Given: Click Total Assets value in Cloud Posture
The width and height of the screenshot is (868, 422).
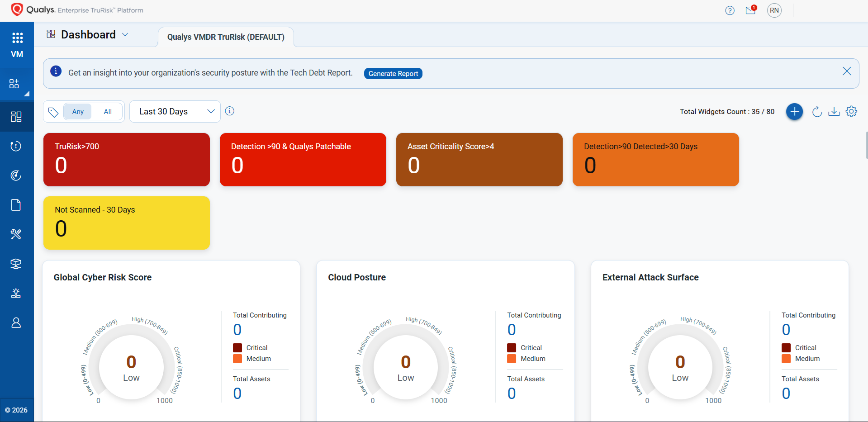Looking at the screenshot, I should click(x=512, y=394).
